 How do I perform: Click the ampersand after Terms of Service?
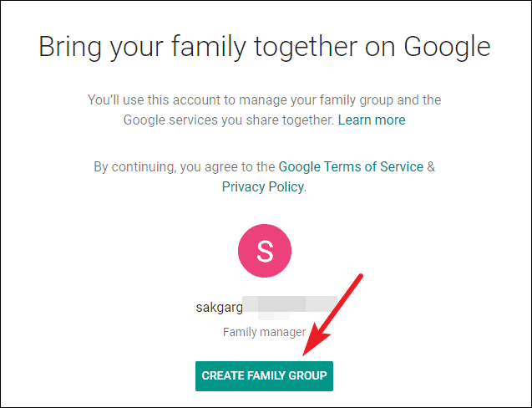(431, 167)
